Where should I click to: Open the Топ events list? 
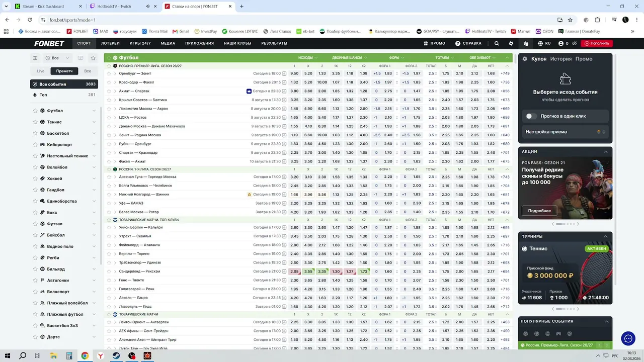[64, 95]
